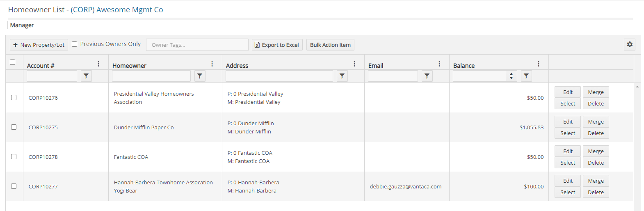Open grid settings gear icon
The width and height of the screenshot is (644, 211).
coord(630,44)
